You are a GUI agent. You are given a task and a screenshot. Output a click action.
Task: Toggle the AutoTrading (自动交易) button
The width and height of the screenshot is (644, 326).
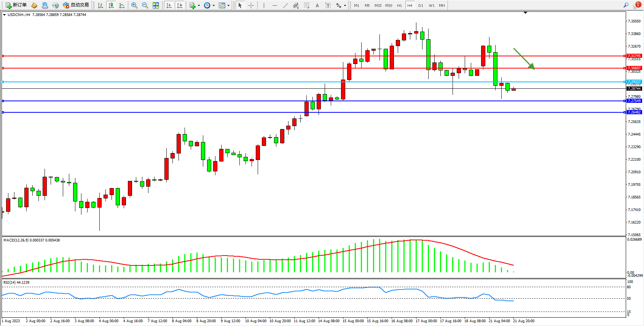[x=76, y=5]
